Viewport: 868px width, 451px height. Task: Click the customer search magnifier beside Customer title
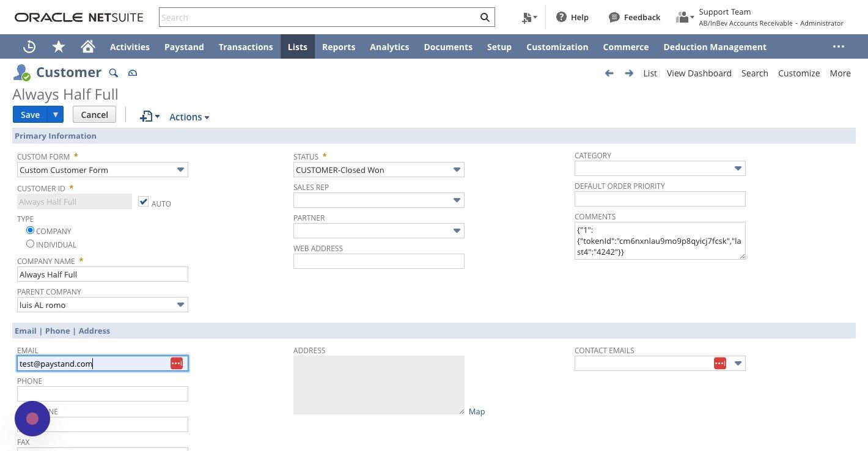113,73
